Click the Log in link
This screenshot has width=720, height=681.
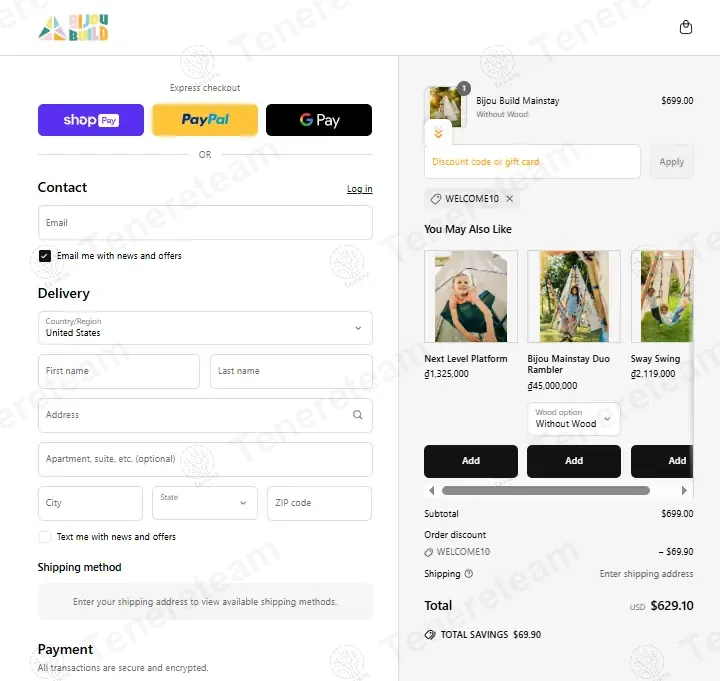click(360, 189)
